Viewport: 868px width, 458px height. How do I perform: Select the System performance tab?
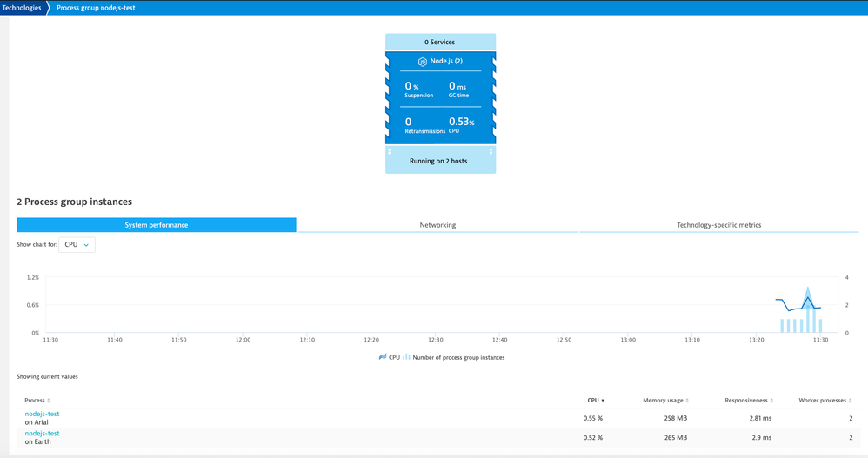(x=157, y=225)
